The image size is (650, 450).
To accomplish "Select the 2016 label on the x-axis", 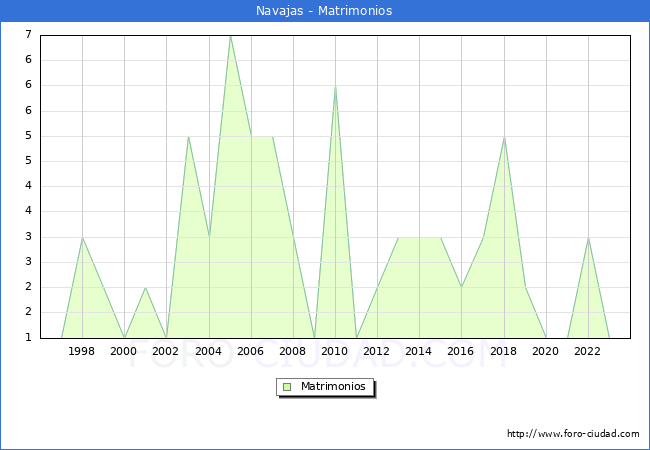I will point(461,351).
